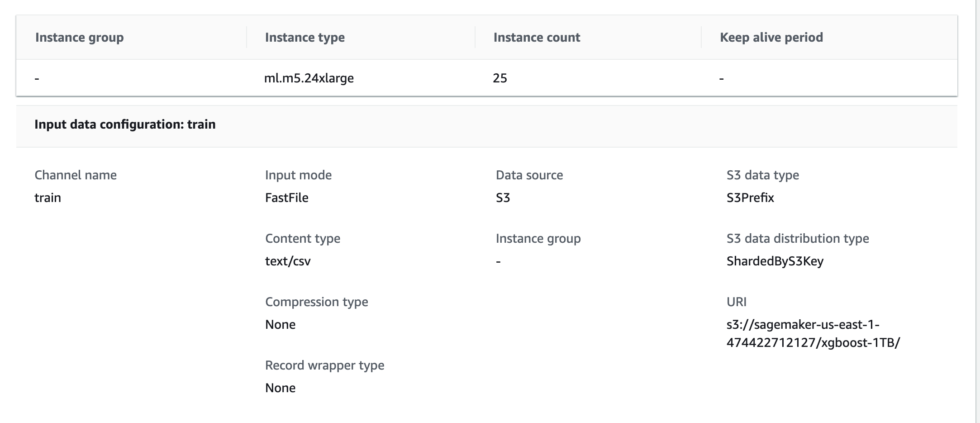Click the Record wrapper type label
The height and width of the screenshot is (423, 980).
(324, 365)
